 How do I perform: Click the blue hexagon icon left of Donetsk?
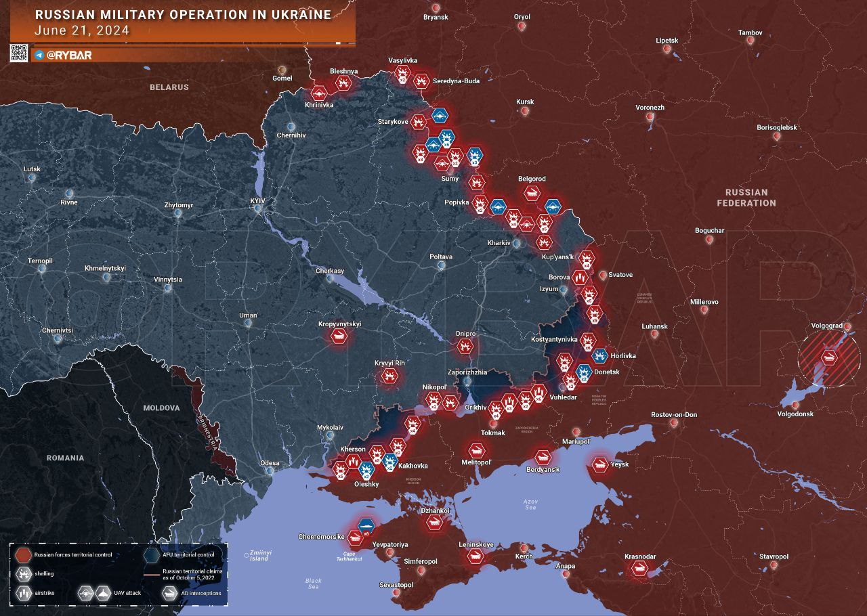[x=583, y=372]
